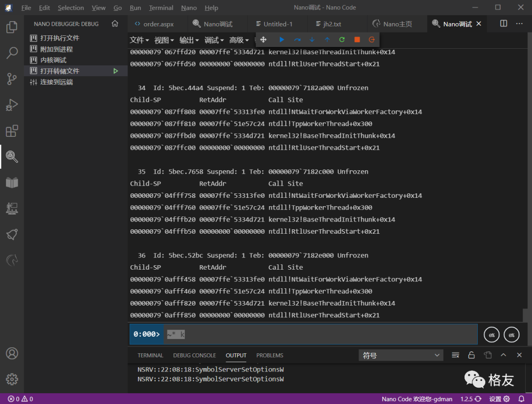Click the first round percent button beside input
The width and height of the screenshot is (532, 404).
[492, 335]
